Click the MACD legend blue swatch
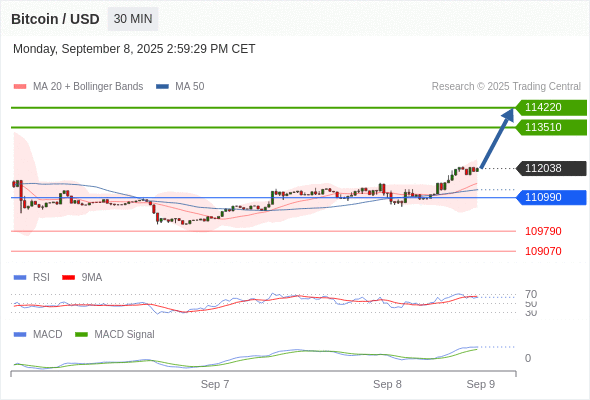 click(20, 335)
